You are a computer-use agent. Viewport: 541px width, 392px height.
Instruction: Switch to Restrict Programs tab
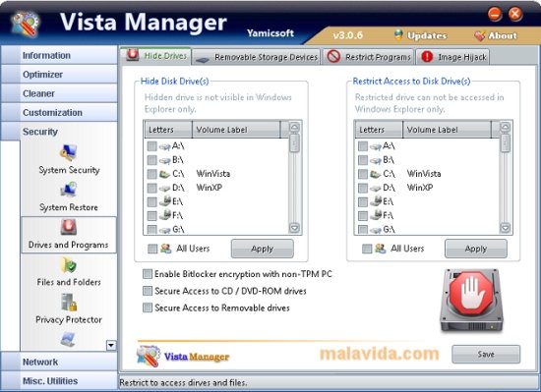click(368, 57)
